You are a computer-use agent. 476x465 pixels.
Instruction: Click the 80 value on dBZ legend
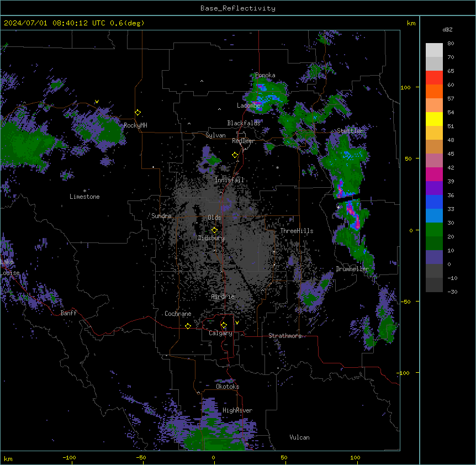(x=451, y=44)
